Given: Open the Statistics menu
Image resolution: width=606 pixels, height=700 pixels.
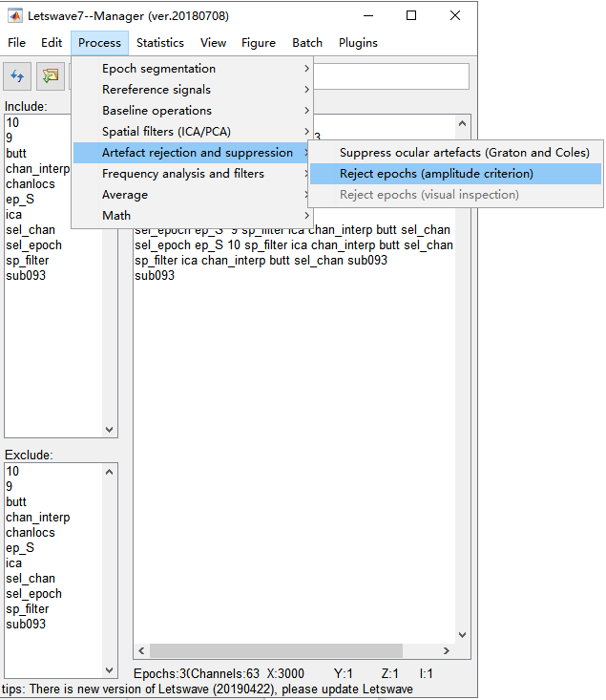Looking at the screenshot, I should 159,43.
